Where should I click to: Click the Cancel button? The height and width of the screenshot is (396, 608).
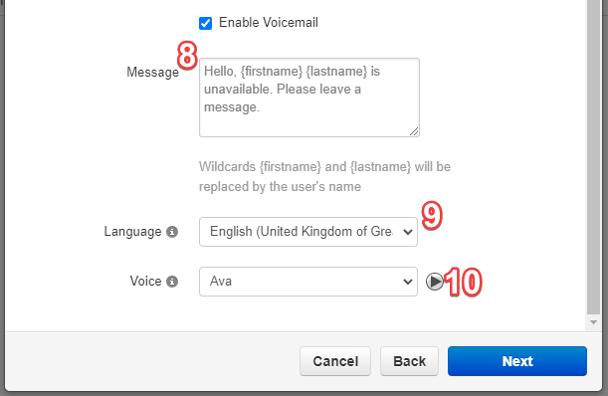click(x=335, y=361)
